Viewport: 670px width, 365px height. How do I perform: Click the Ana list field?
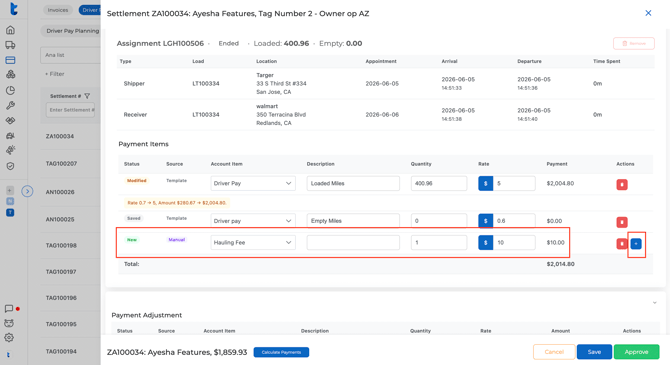pos(71,55)
